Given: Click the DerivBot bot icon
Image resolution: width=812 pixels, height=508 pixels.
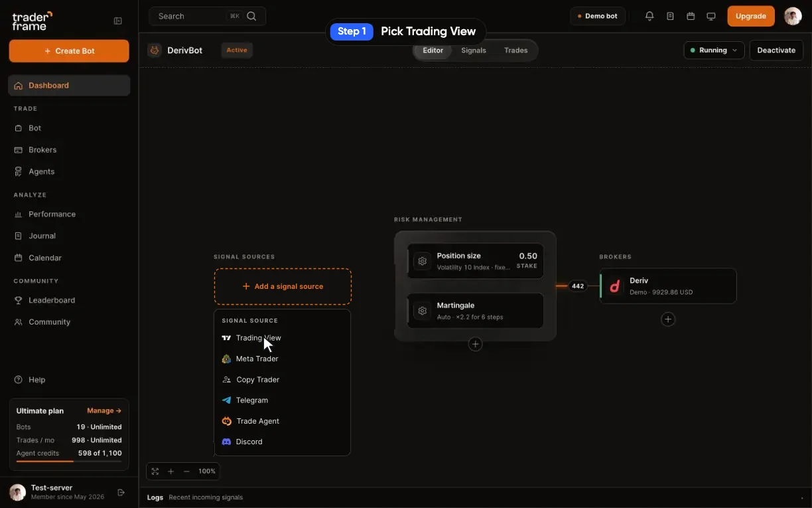Looking at the screenshot, I should pos(155,50).
